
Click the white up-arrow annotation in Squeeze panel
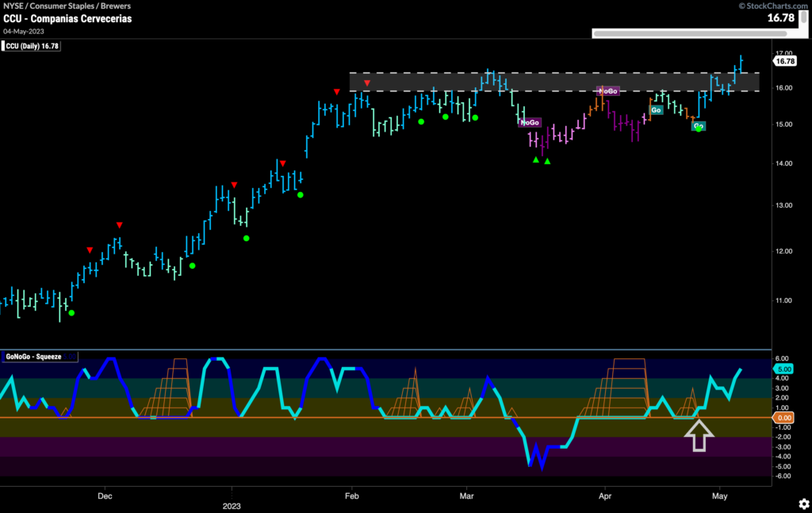(699, 436)
